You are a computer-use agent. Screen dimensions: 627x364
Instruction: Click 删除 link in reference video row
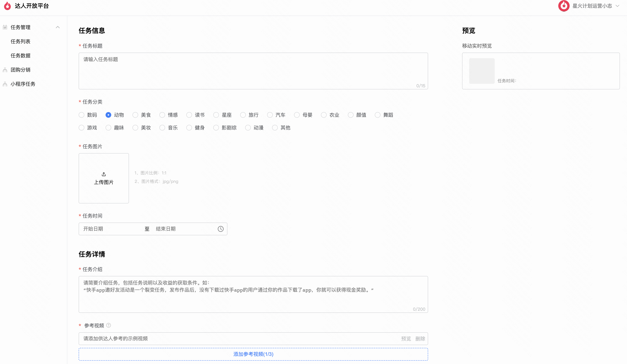[x=420, y=339]
